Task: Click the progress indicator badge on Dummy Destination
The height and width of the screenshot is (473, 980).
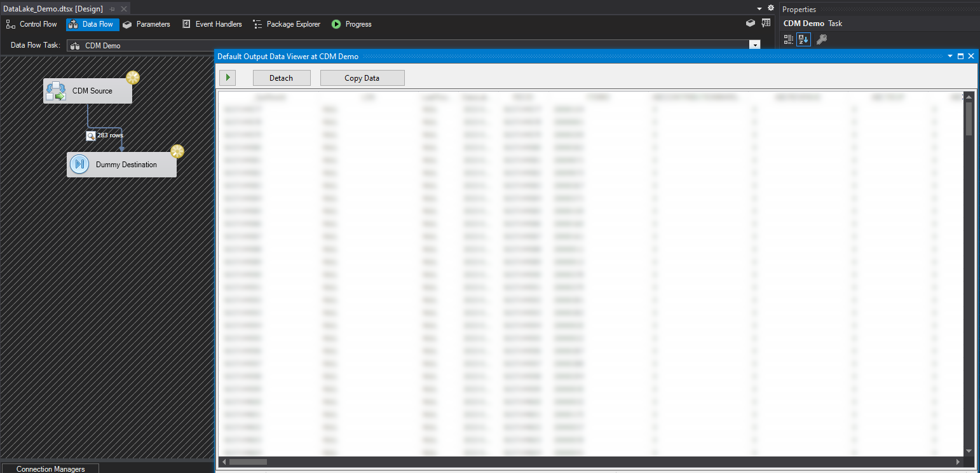Action: (x=177, y=151)
